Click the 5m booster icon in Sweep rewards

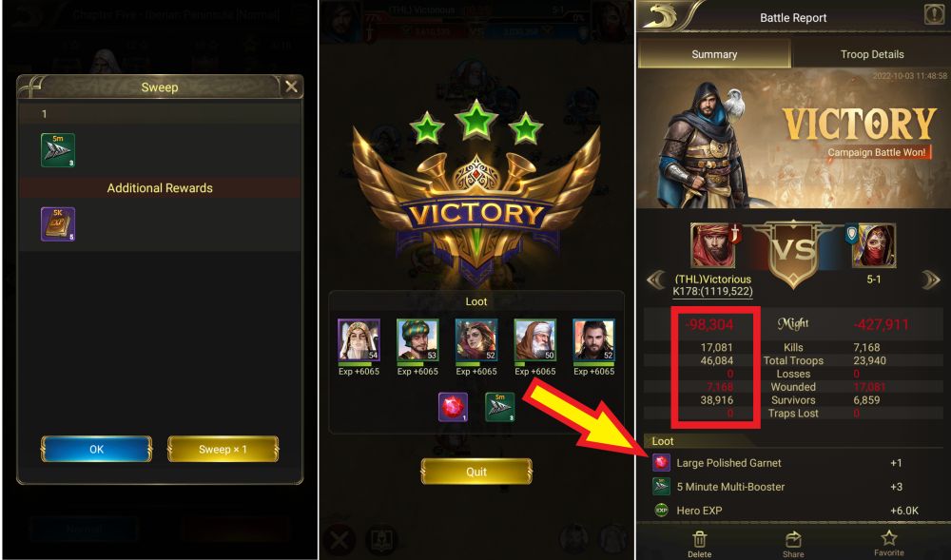(58, 149)
